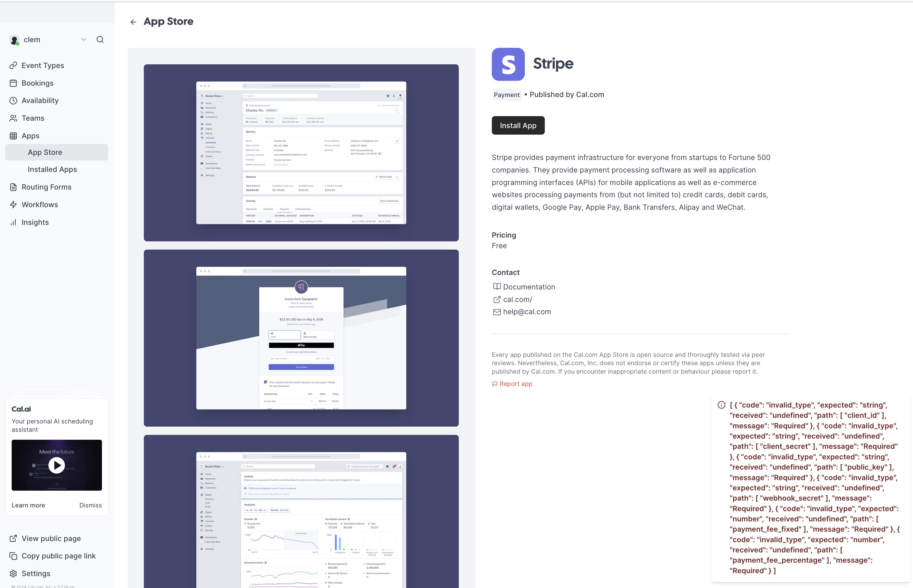Click the back arrow to return
The height and width of the screenshot is (588, 913).
coord(133,21)
